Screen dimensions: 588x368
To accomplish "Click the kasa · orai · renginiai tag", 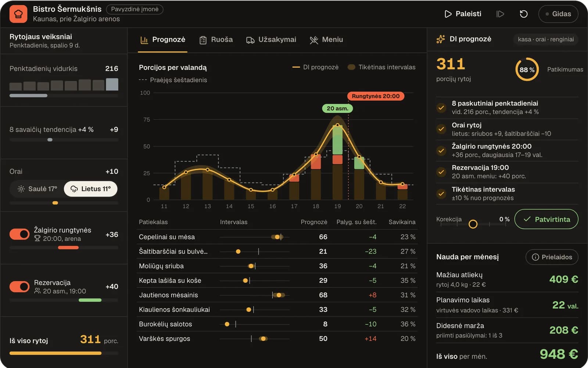I will [x=546, y=39].
